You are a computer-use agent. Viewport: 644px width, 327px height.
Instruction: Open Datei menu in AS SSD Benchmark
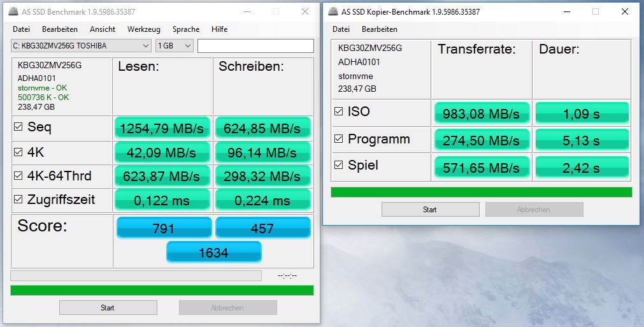(x=22, y=29)
